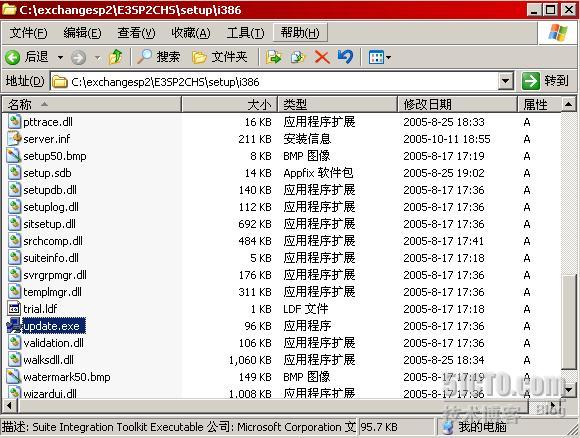Click the blue Undo arrow icon
580x438 pixels.
point(345,57)
